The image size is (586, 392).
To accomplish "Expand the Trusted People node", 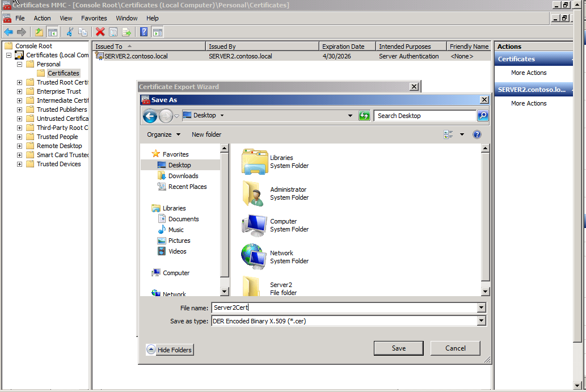I will coord(19,137).
